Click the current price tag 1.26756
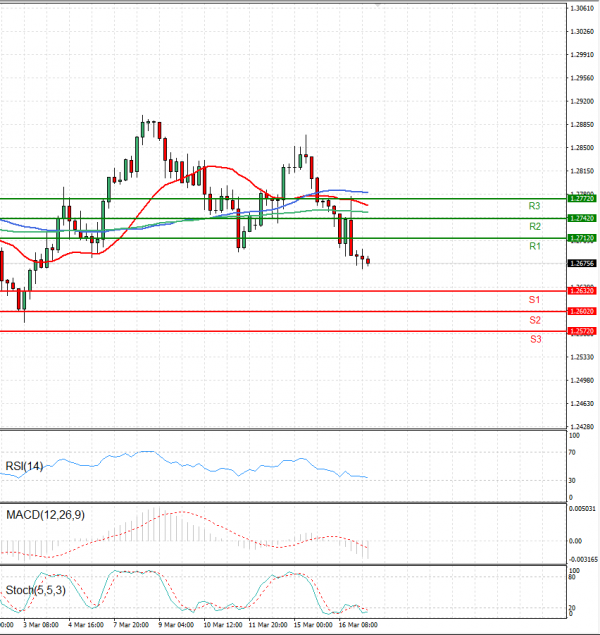600x635 pixels. [x=582, y=263]
